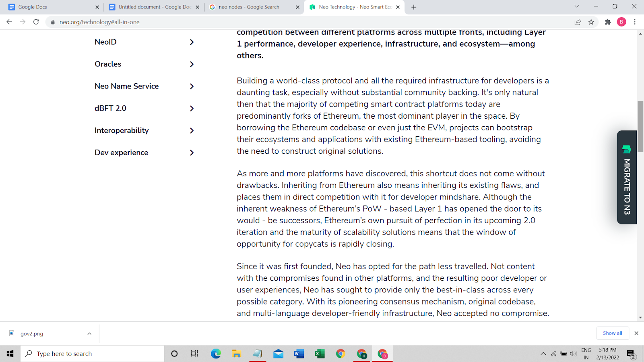Switch to the Google Docs tab

[53, 7]
